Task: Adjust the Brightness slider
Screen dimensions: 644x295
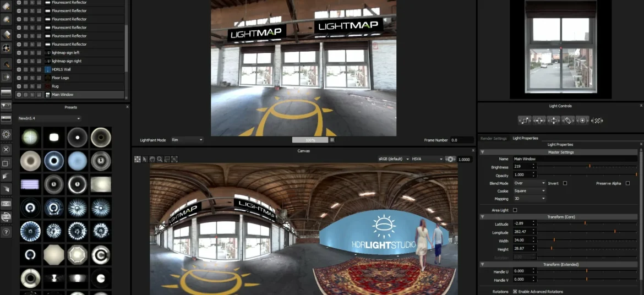Action: pyautogui.click(x=588, y=167)
